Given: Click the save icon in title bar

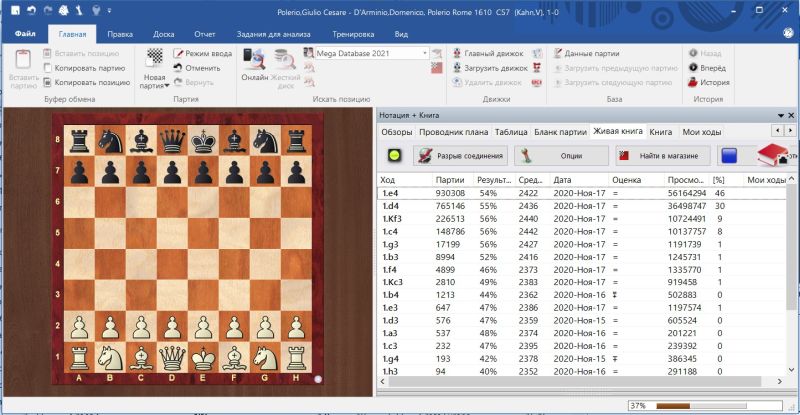Looking at the screenshot, I should (x=12, y=8).
